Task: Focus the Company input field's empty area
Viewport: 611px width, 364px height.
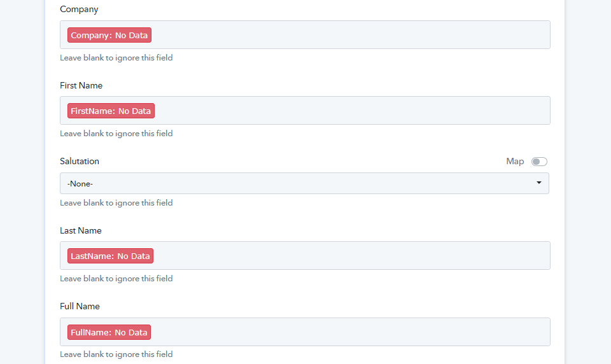Action: tap(350, 35)
